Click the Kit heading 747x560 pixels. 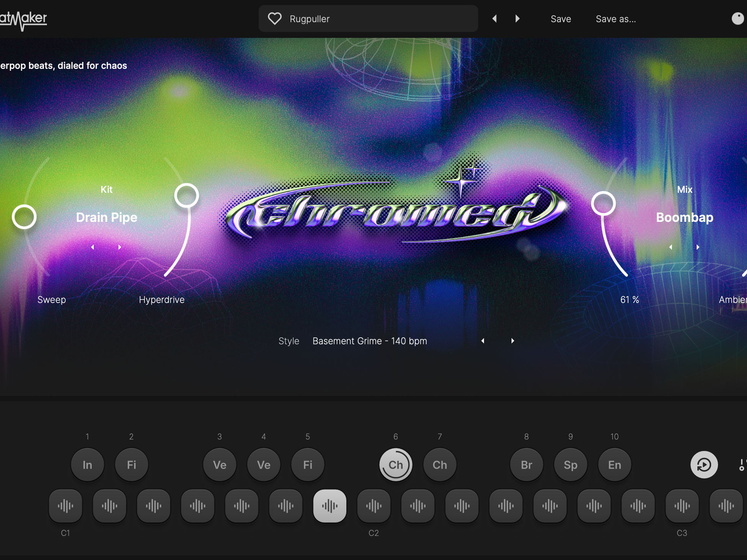(x=106, y=189)
